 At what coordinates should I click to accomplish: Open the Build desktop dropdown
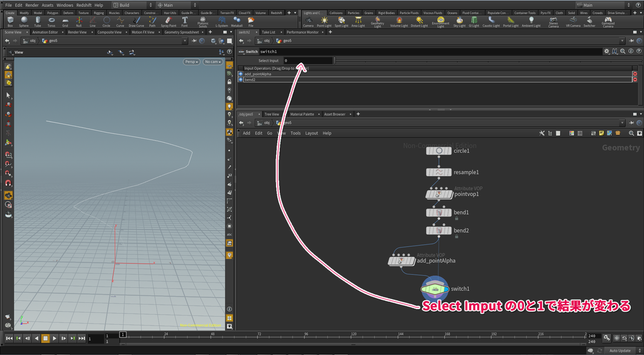[x=133, y=5]
